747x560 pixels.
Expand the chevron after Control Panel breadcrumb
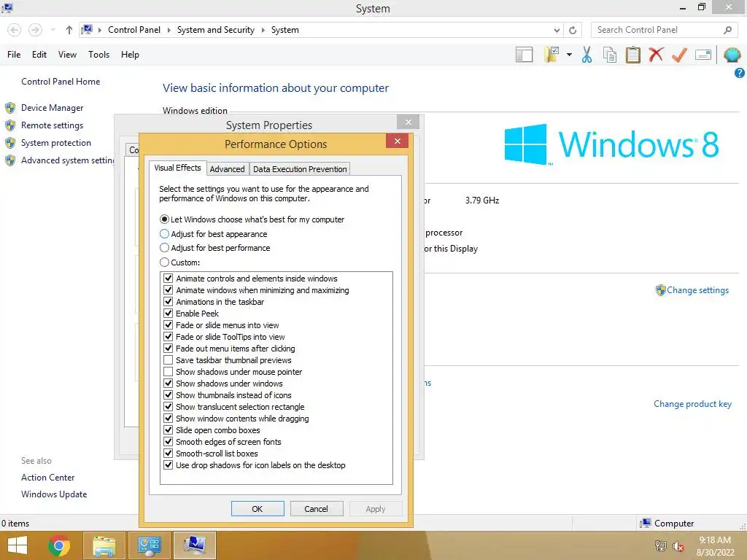[x=169, y=30]
